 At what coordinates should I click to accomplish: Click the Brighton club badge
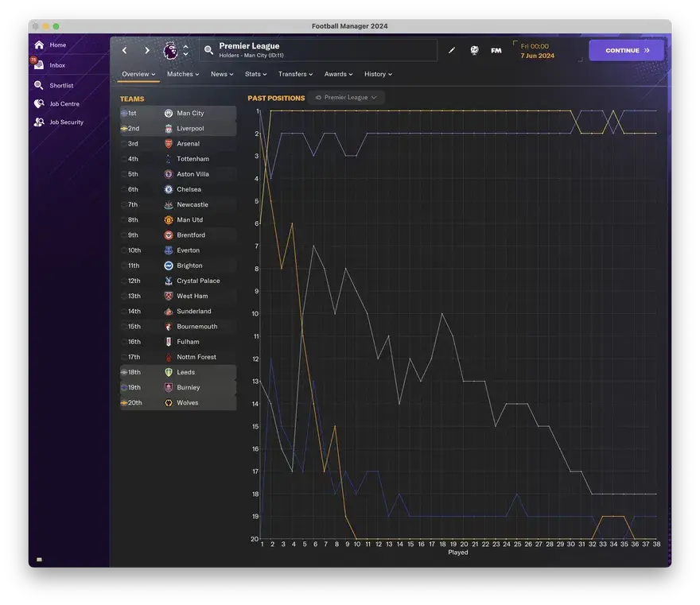click(169, 266)
